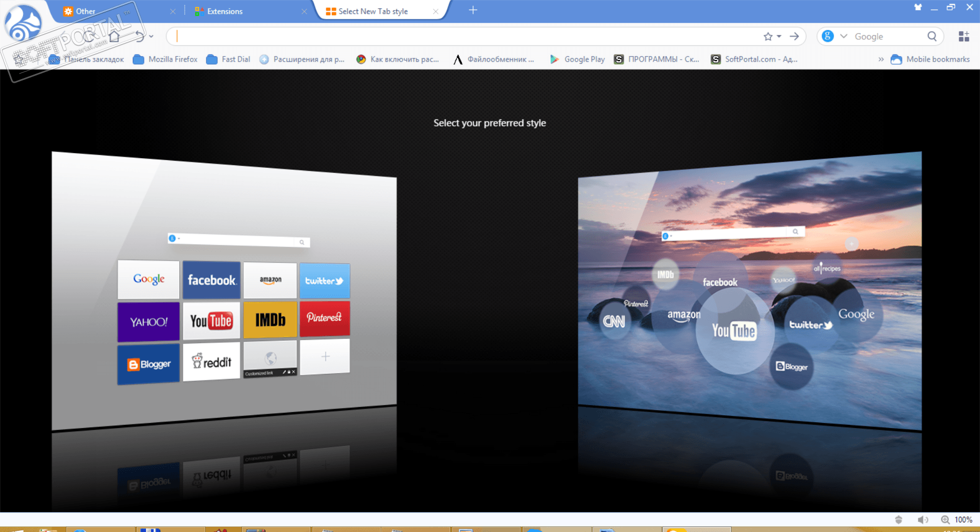Click the facebook tile in the grid style preview

pos(211,280)
